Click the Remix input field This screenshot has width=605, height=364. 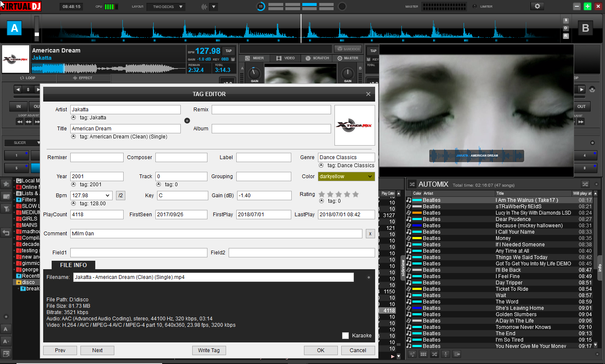(x=271, y=110)
